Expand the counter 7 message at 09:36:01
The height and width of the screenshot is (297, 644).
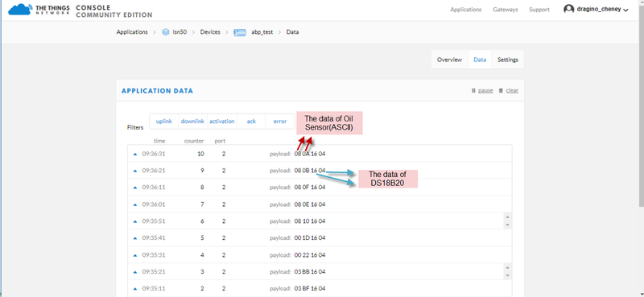tap(135, 204)
